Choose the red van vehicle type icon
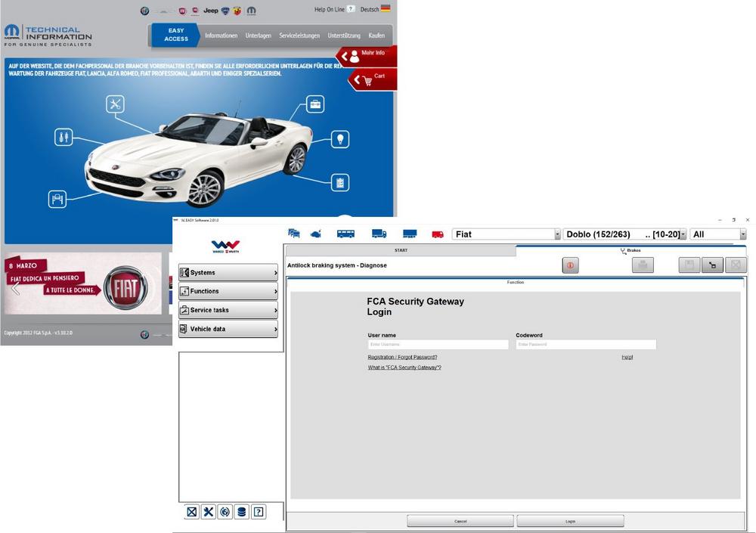Screen dimensions: 756x533 tap(438, 234)
